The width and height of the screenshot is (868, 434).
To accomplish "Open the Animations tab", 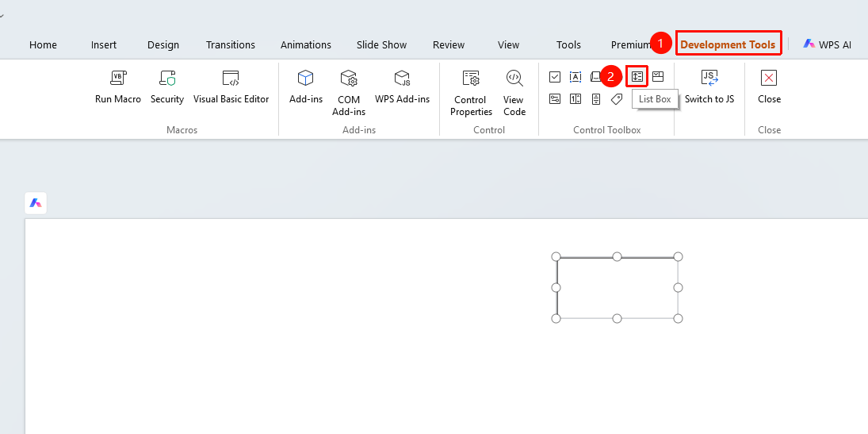I will click(305, 45).
